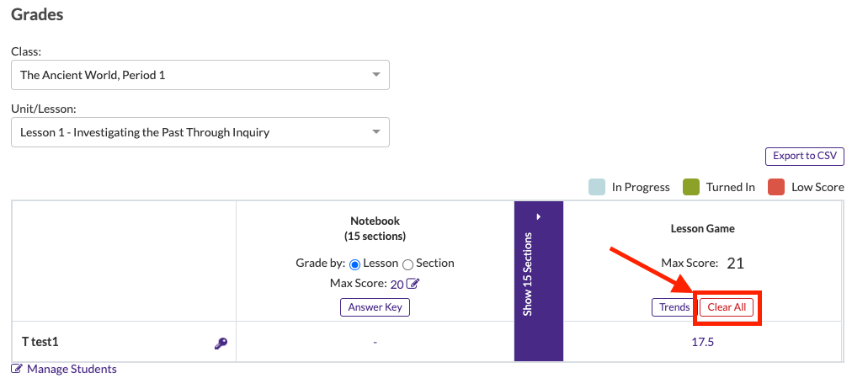Click the key icon beside T test1
The height and width of the screenshot is (389, 868).
(221, 343)
